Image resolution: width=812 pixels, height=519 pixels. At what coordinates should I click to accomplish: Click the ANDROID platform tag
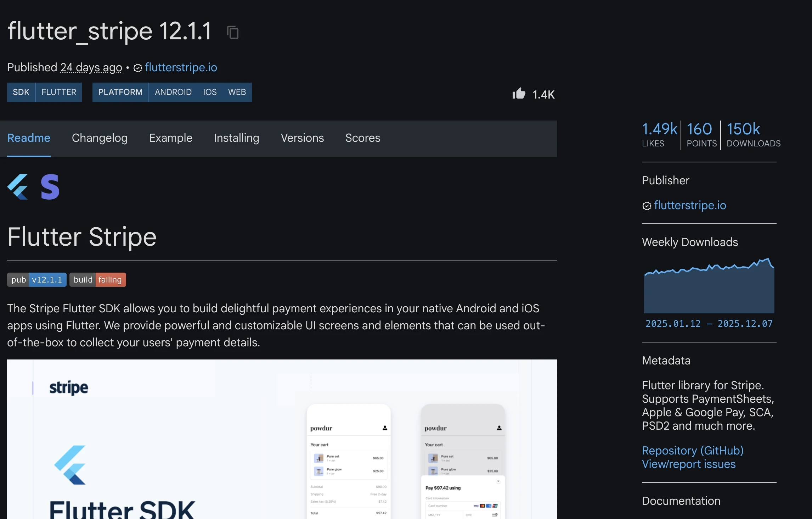173,92
